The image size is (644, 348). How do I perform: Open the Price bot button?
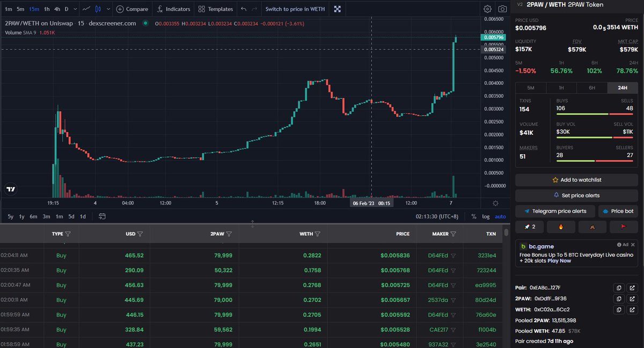coord(618,211)
